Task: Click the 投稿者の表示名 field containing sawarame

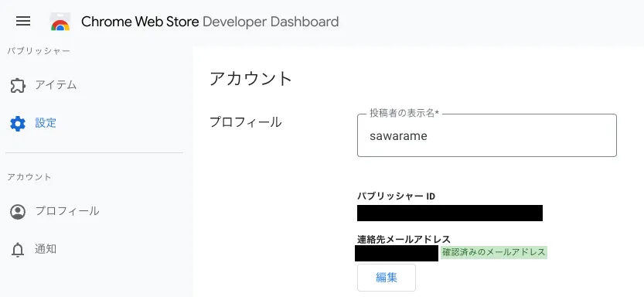Action: (x=487, y=135)
